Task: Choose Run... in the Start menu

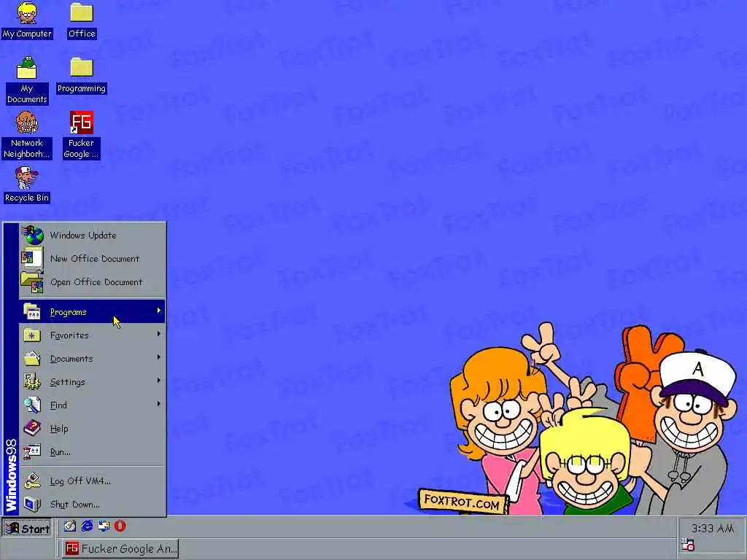Action: click(93, 452)
